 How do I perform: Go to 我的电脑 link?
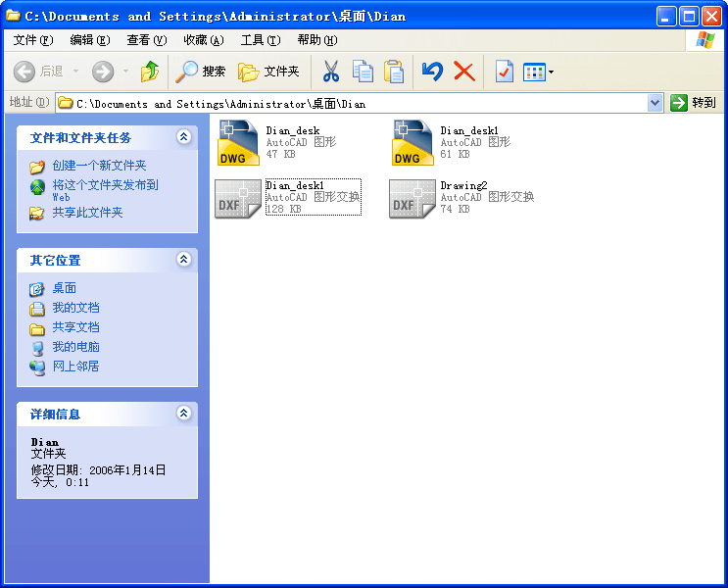coord(75,347)
